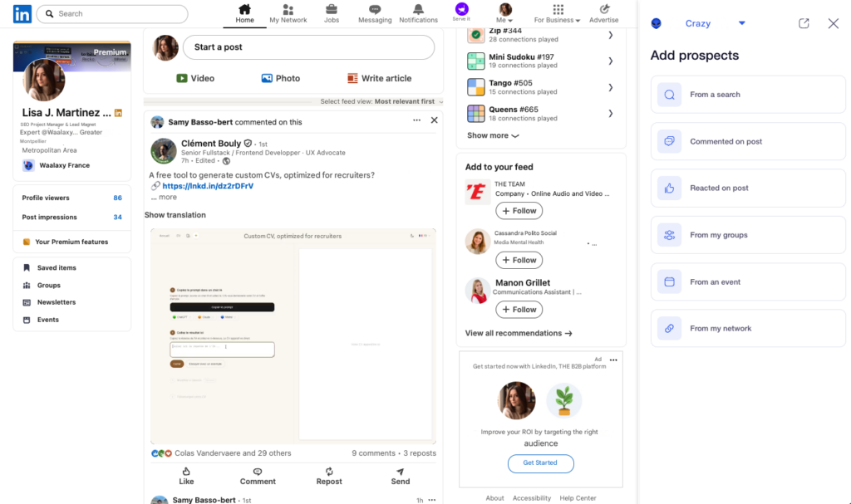The image size is (851, 504).
Task: Open the Messaging icon in navbar
Action: pos(375,10)
